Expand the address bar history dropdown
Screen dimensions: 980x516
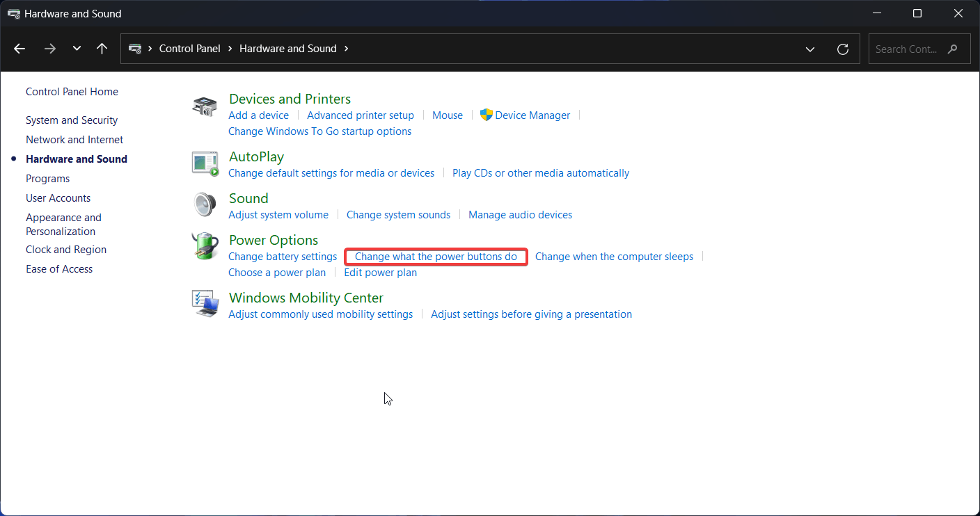[810, 49]
